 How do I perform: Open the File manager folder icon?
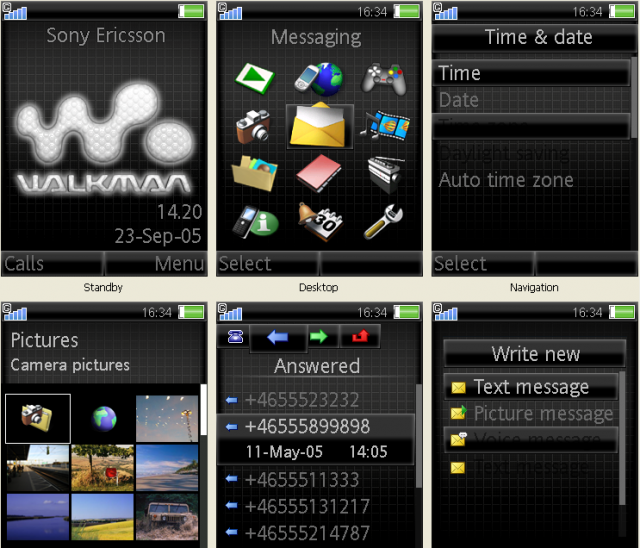click(x=255, y=173)
